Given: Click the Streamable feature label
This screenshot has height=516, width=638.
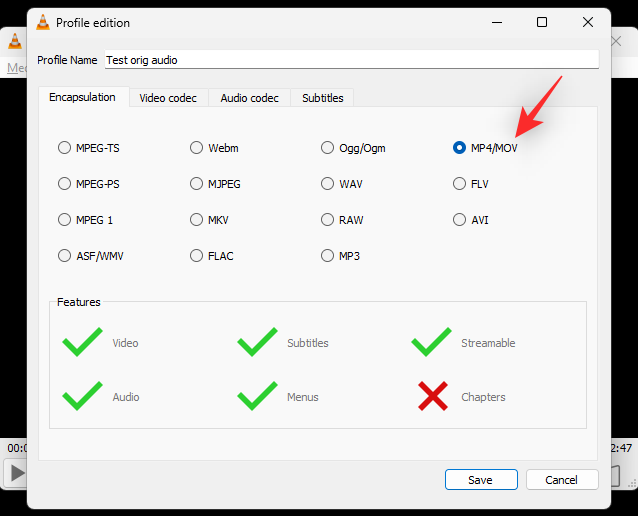Looking at the screenshot, I should (x=488, y=343).
